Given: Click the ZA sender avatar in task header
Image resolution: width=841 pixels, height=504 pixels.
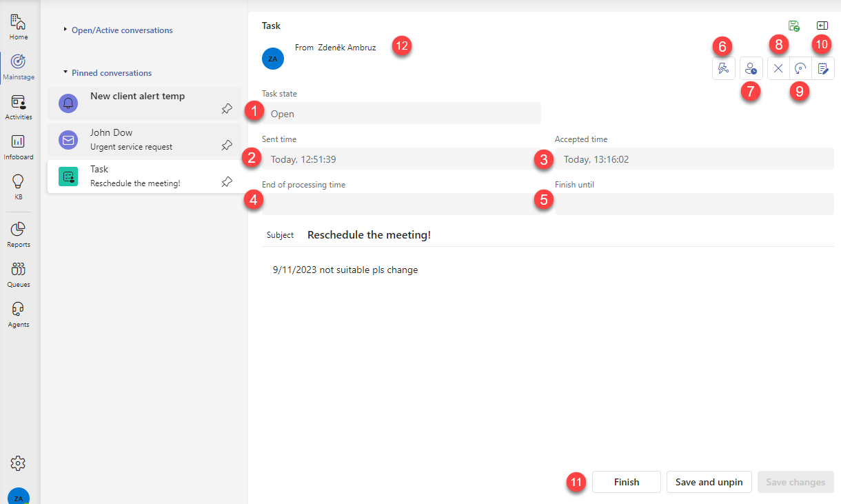Looking at the screenshot, I should tap(273, 59).
